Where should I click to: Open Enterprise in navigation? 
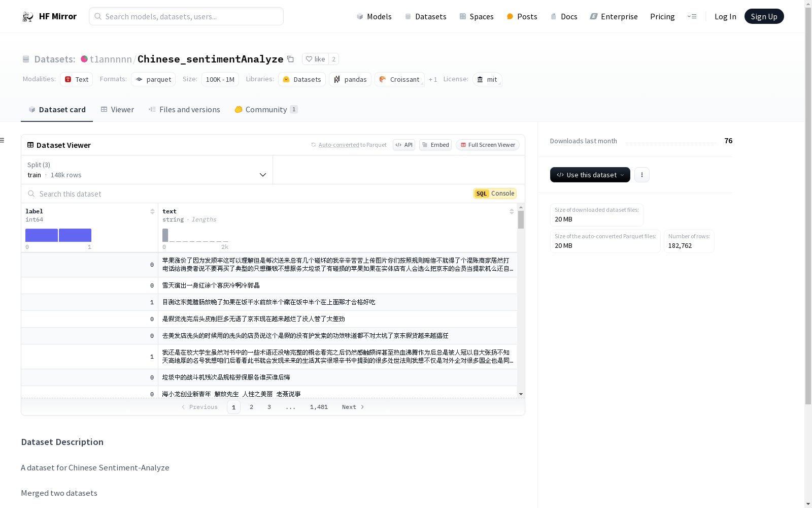tap(614, 17)
